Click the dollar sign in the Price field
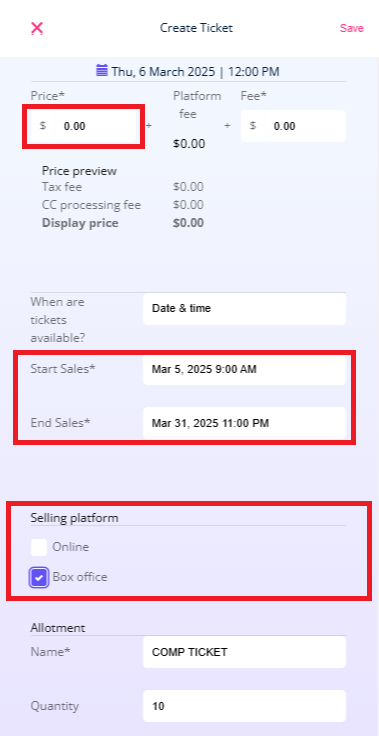This screenshot has height=736, width=379. pyautogui.click(x=43, y=126)
